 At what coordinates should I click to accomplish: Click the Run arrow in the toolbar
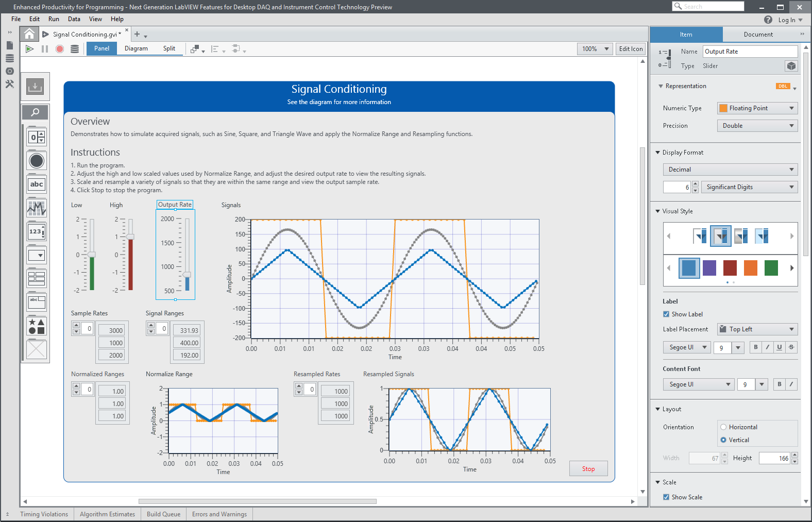pyautogui.click(x=29, y=49)
